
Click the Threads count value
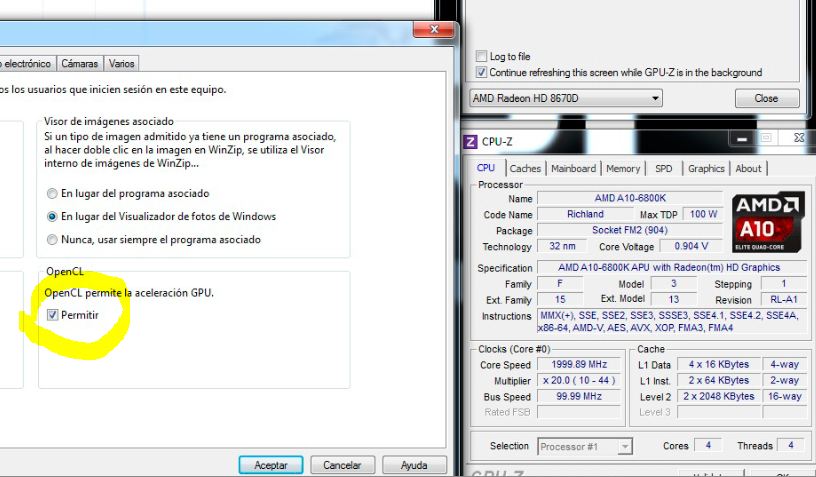[790, 445]
